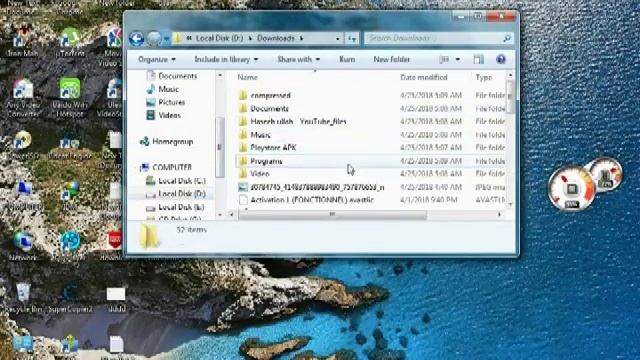Image resolution: width=640 pixels, height=360 pixels.
Task: Open the Recycle Bin desktop icon
Action: tap(23, 298)
